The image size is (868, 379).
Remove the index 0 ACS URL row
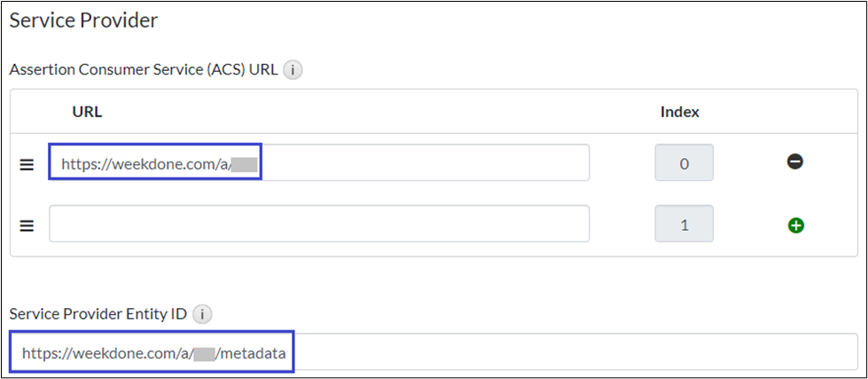pyautogui.click(x=795, y=162)
